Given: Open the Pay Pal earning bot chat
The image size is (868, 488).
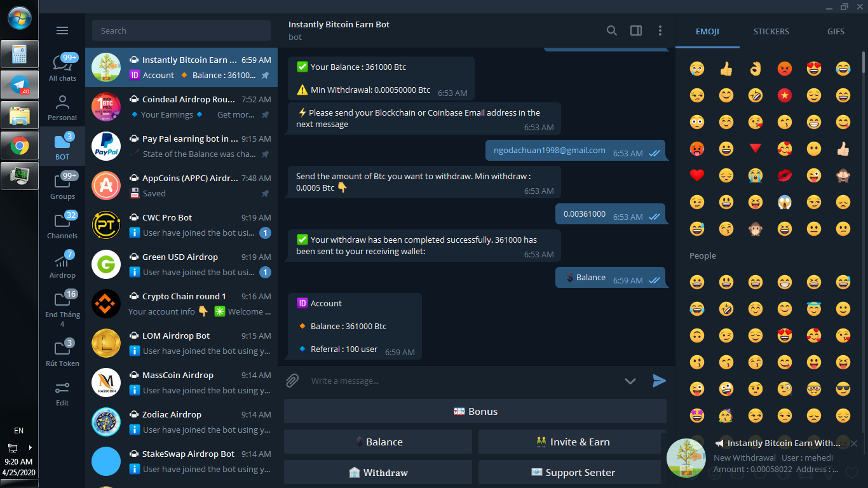Looking at the screenshot, I should pos(181,146).
